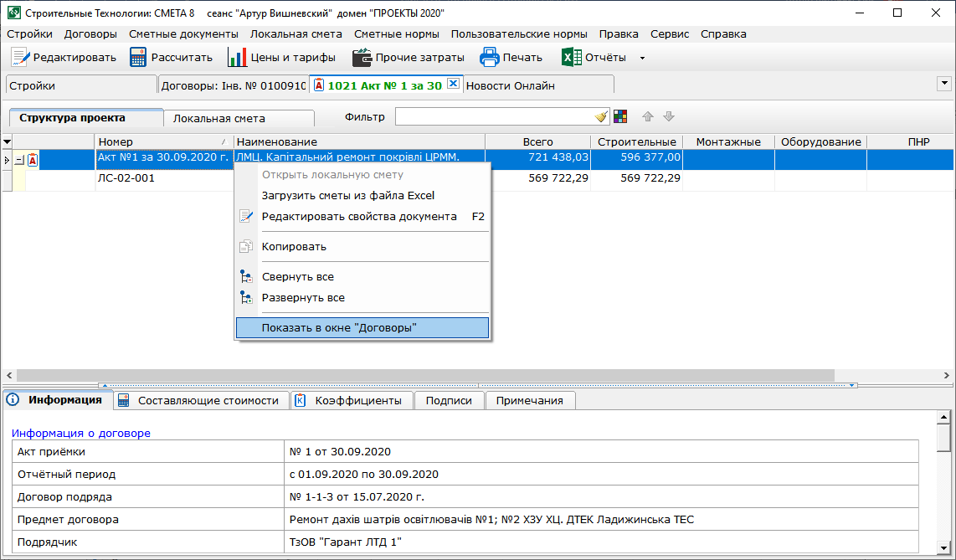Open the Отчёты dropdown arrow
Image resolution: width=956 pixels, height=560 pixels.
coord(642,59)
